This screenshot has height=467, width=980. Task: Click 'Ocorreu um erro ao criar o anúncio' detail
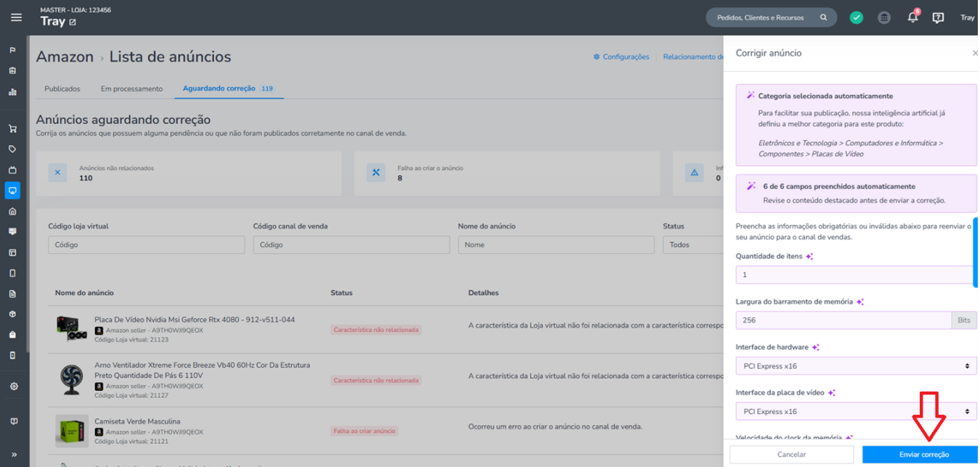pyautogui.click(x=555, y=426)
